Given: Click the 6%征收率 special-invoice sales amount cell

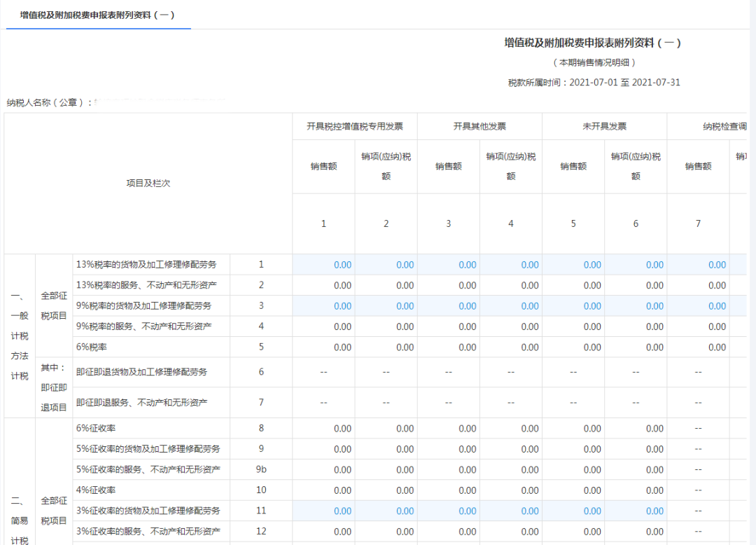Looking at the screenshot, I should tap(323, 428).
